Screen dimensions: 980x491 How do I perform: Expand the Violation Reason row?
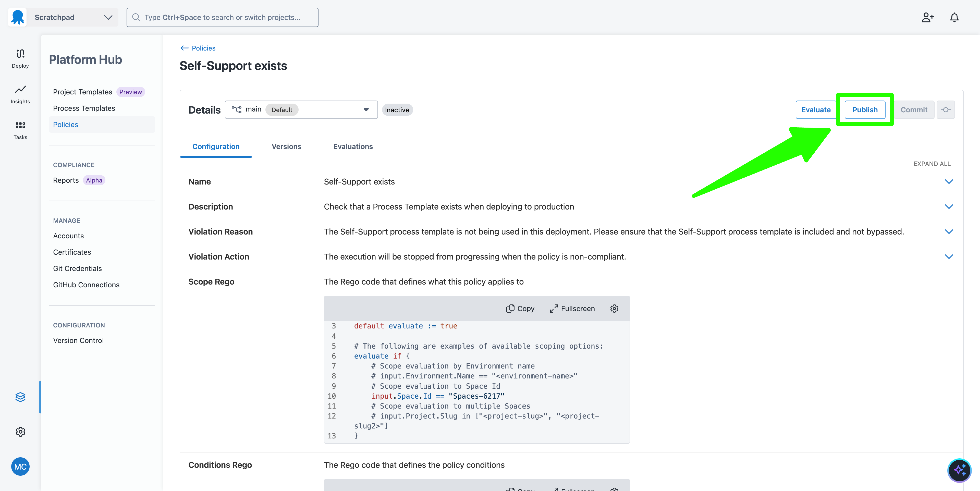(949, 232)
